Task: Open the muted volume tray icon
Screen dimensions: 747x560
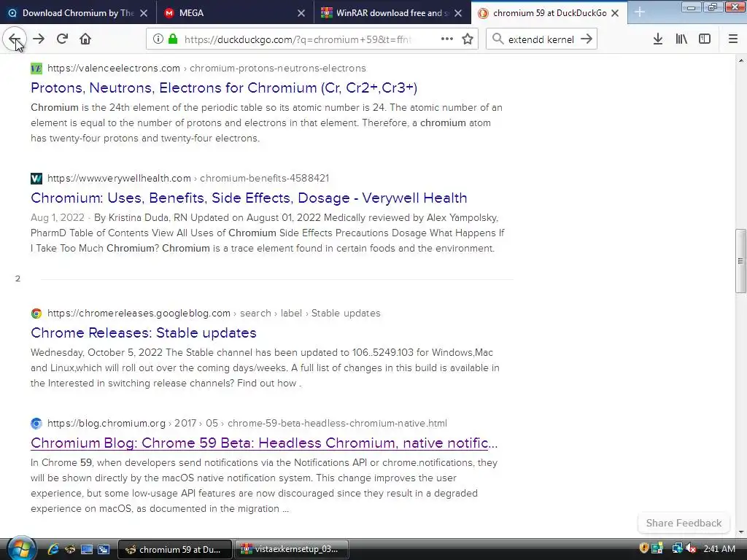Action: pyautogui.click(x=691, y=548)
